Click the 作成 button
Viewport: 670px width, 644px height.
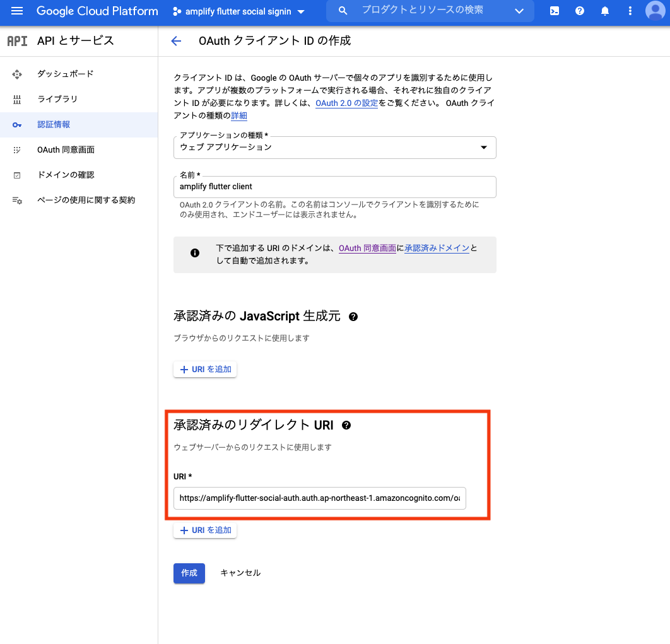click(189, 573)
